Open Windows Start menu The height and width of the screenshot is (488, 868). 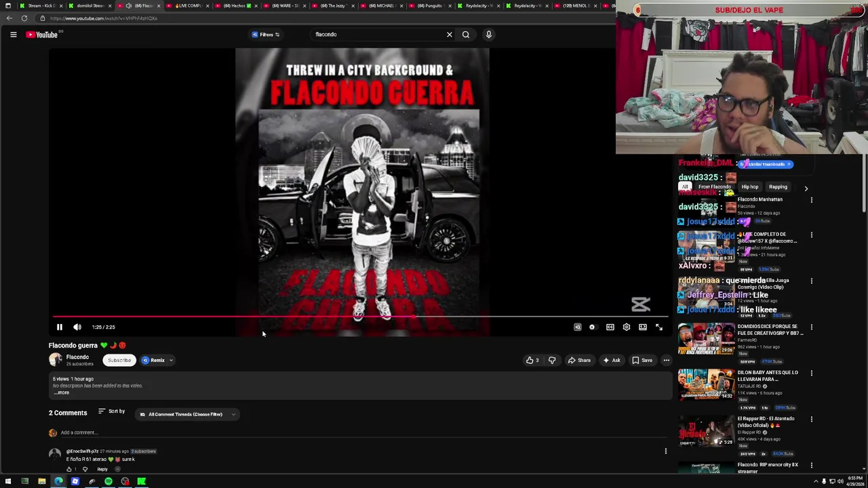[8, 482]
